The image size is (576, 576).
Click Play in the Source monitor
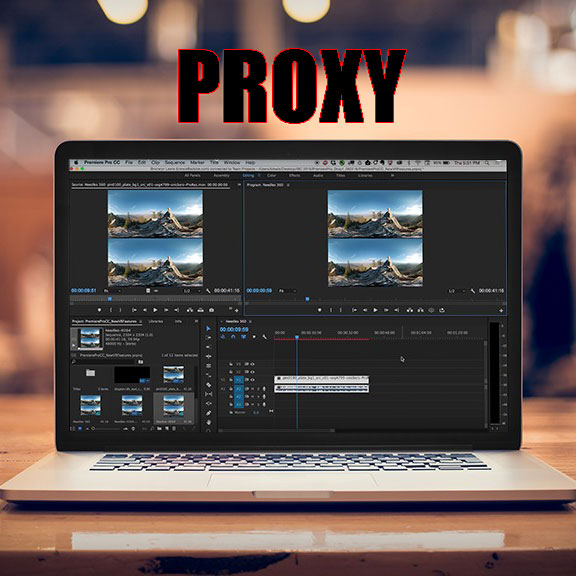[x=155, y=310]
